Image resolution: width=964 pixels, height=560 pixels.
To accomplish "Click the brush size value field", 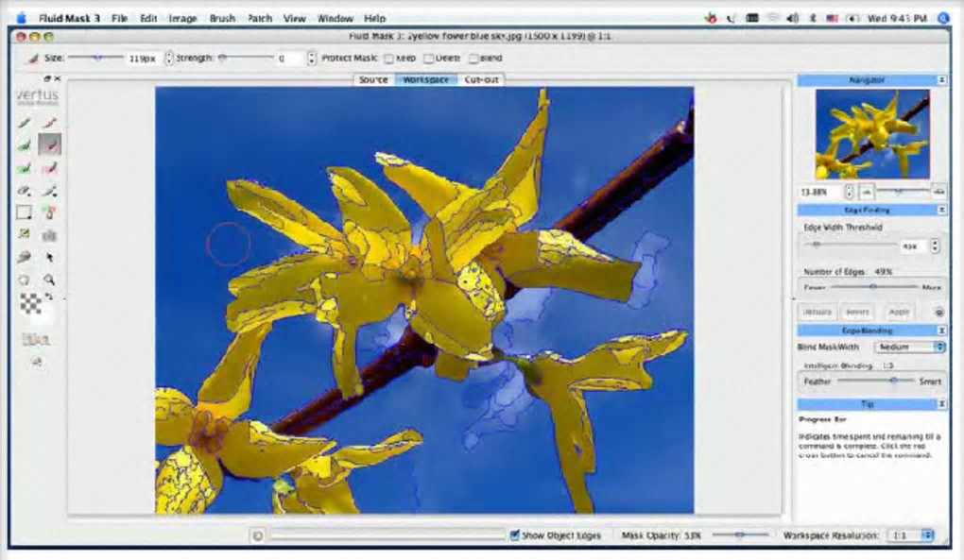I will pyautogui.click(x=143, y=59).
